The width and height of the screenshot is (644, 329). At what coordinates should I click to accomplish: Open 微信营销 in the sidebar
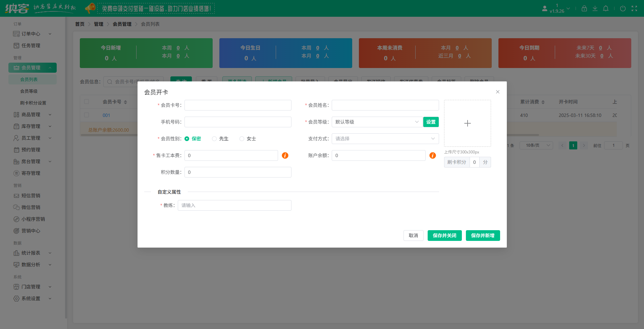(30, 207)
